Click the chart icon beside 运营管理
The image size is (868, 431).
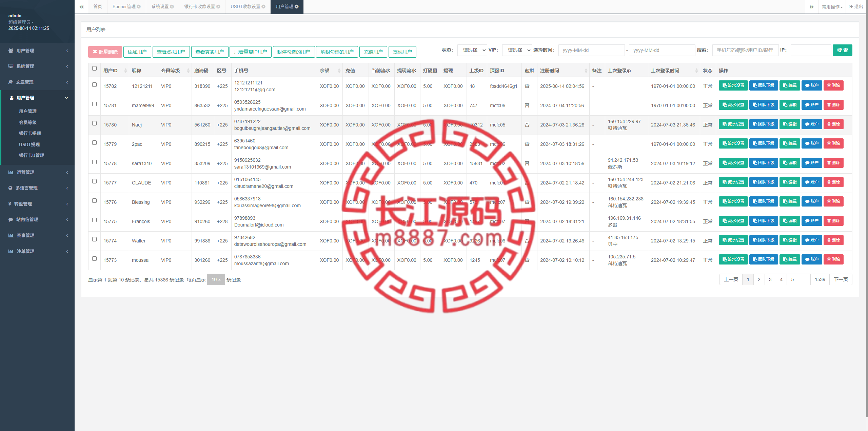11,172
